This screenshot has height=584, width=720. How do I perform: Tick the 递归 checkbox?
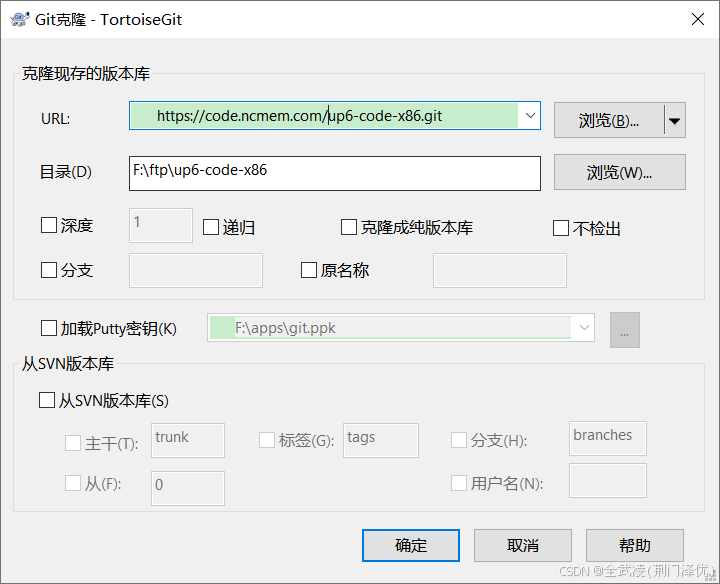(x=211, y=227)
